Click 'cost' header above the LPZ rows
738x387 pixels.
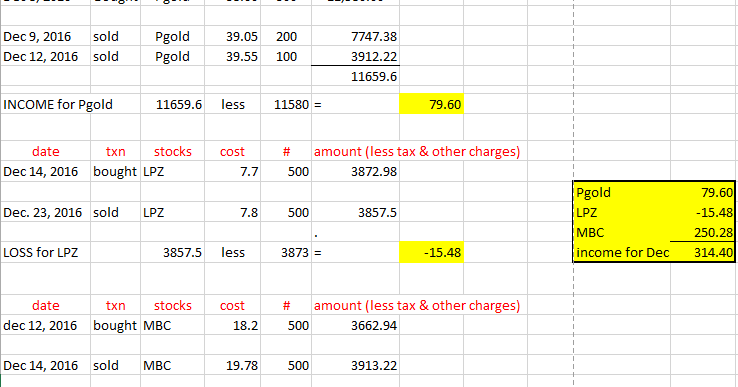tap(233, 151)
